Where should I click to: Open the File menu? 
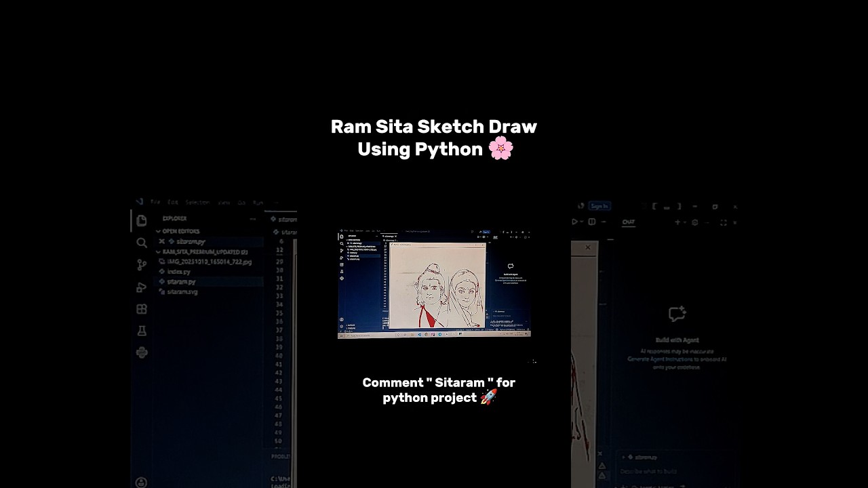click(x=155, y=202)
